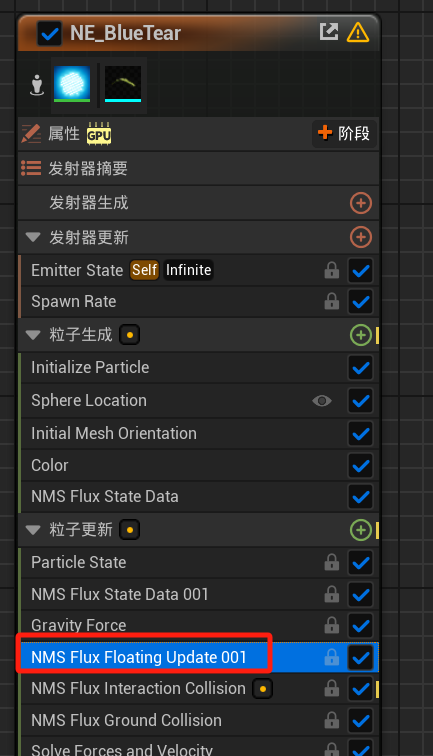The image size is (433, 756).
Task: Click lock icon on NMS Flux State Data 001
Action: 332,594
